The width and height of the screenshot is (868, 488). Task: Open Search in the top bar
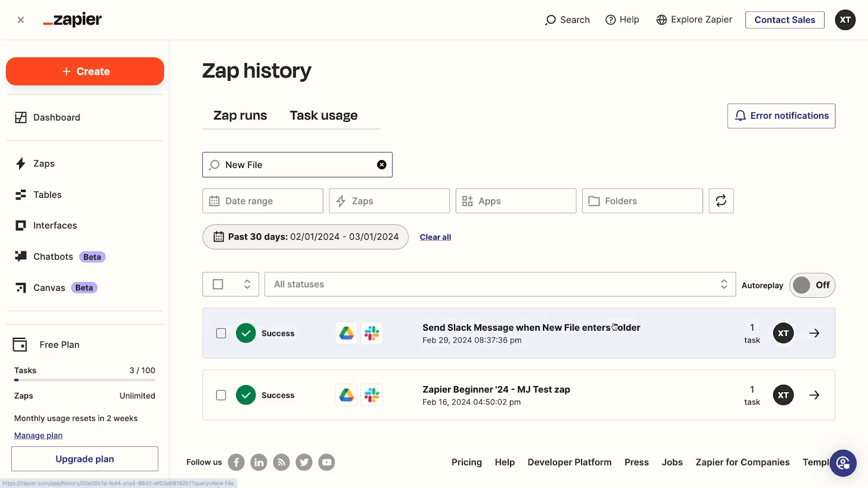click(567, 20)
